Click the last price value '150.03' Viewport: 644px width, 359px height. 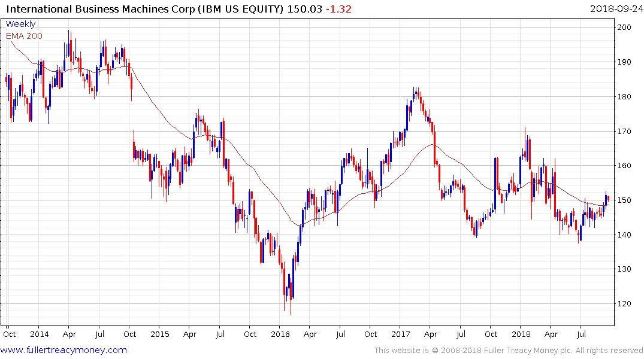click(304, 9)
